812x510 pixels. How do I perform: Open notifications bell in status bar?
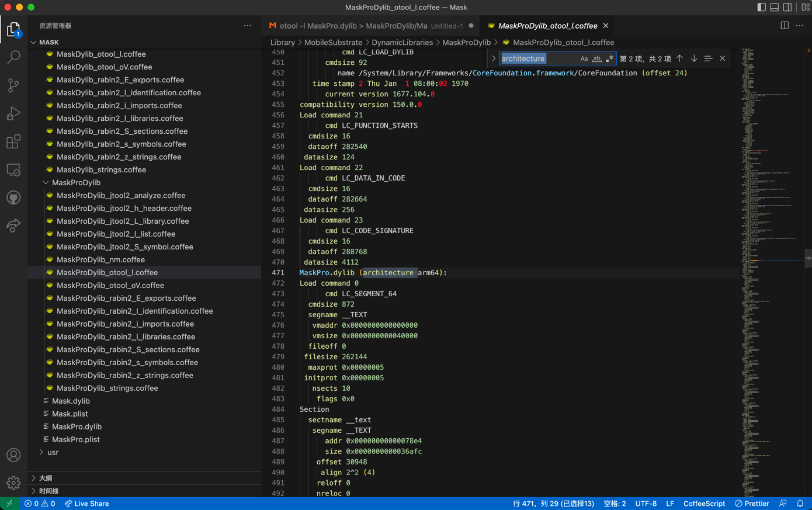click(800, 504)
